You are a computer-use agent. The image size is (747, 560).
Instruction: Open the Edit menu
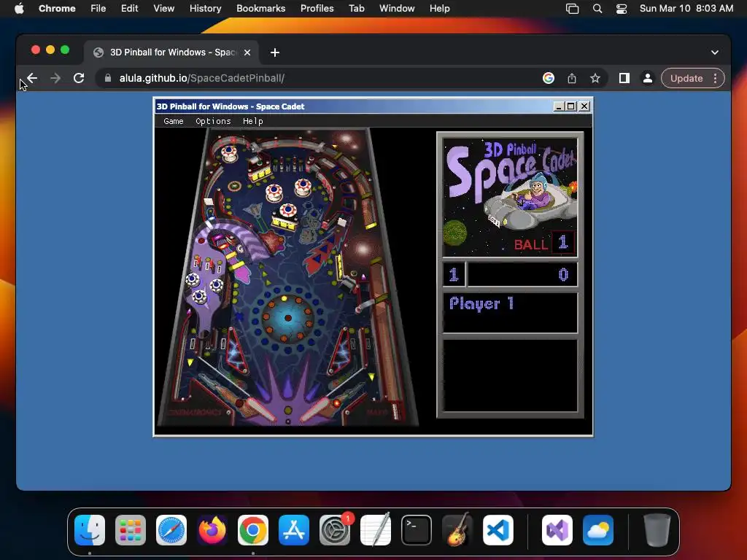(x=129, y=8)
